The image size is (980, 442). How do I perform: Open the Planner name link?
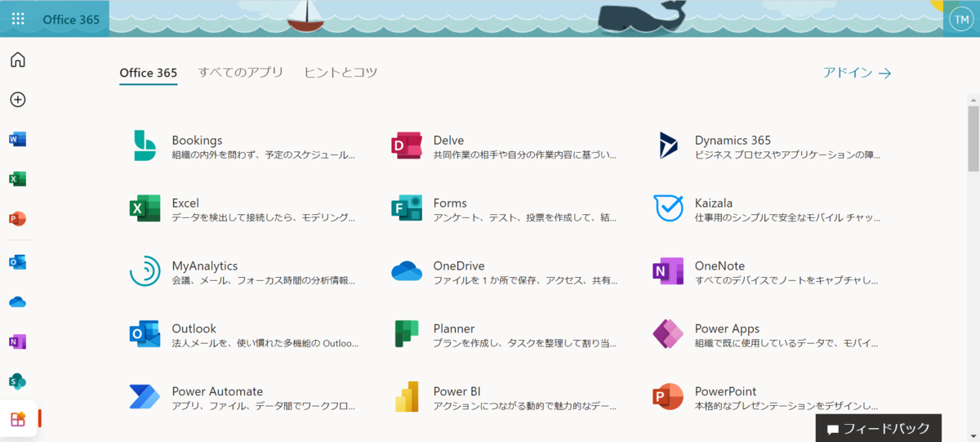tap(454, 329)
